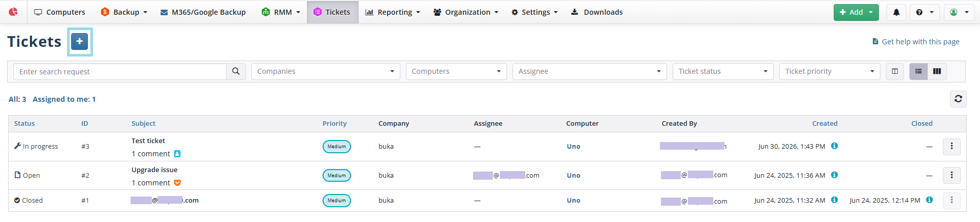Open Uno computer link for ticket #3

574,146
